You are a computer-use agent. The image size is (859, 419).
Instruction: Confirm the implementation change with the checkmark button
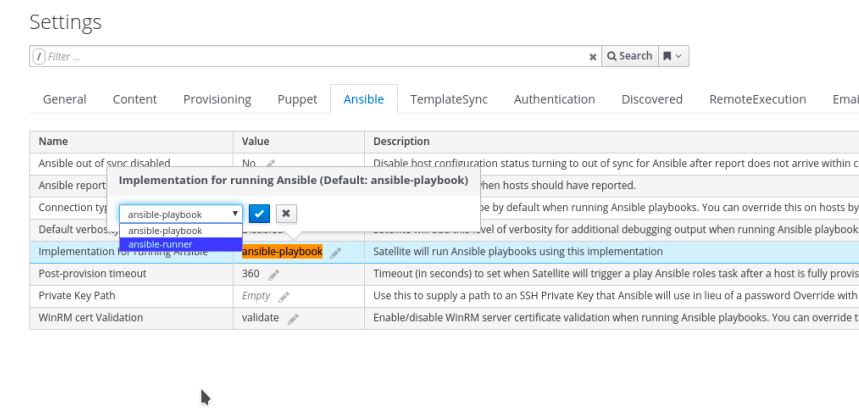(259, 213)
